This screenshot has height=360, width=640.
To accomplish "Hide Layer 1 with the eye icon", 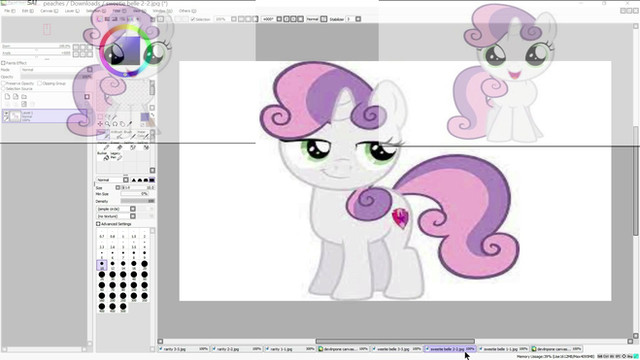I will pyautogui.click(x=6, y=113).
